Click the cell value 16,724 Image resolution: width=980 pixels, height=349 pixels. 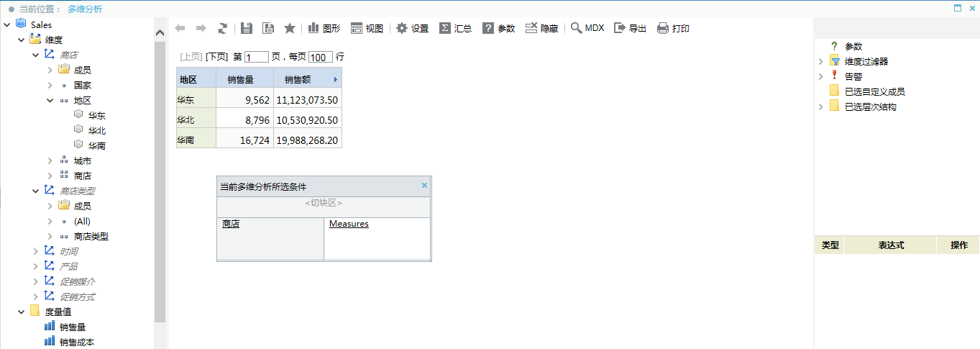[255, 140]
